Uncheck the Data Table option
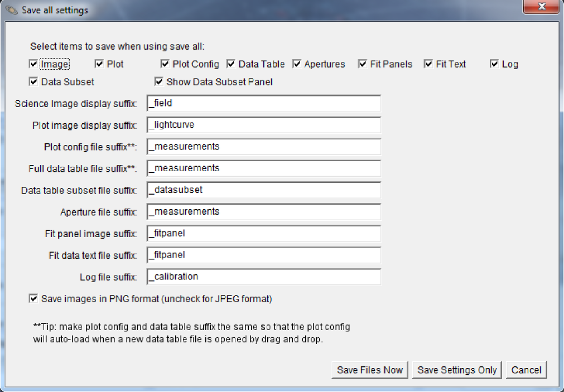Screen dimensions: 564x392 [x=231, y=64]
